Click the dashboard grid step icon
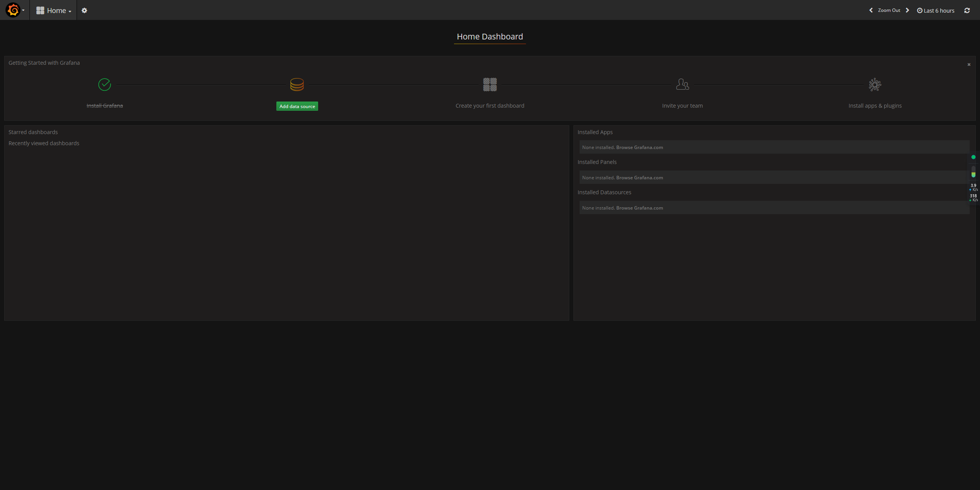 point(490,84)
